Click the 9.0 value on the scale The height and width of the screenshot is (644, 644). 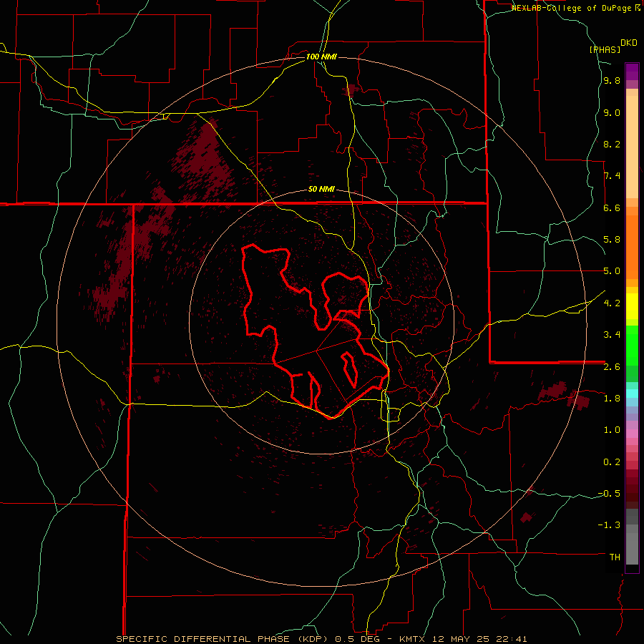pyautogui.click(x=612, y=112)
